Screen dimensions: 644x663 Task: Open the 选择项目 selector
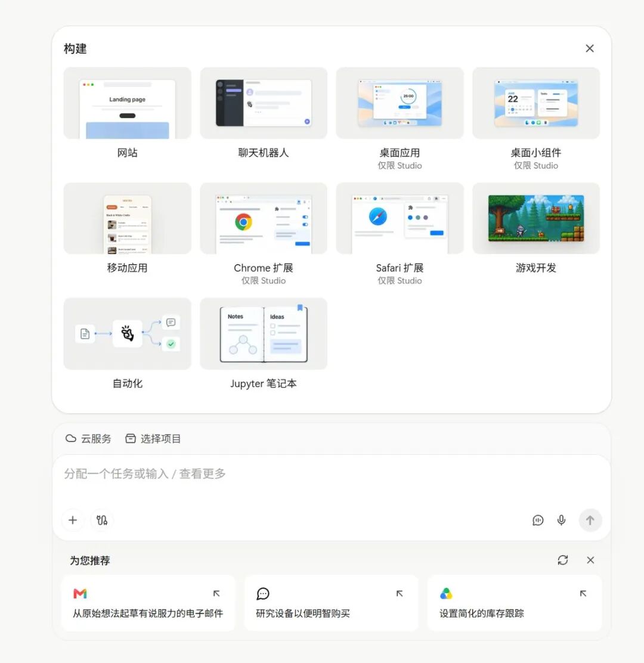[153, 438]
